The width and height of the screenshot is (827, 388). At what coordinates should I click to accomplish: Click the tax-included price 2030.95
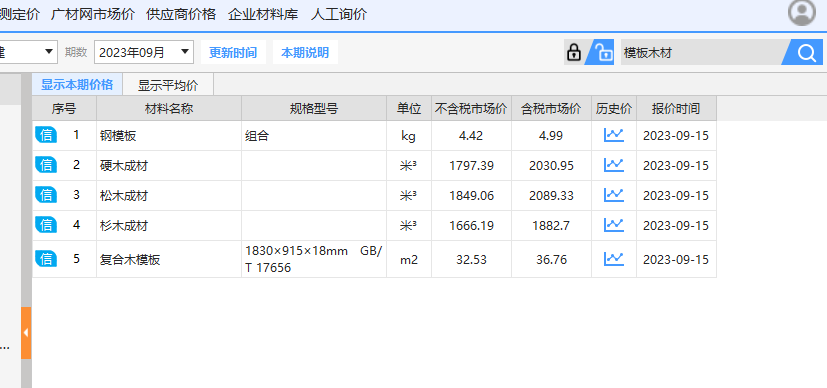tap(551, 166)
